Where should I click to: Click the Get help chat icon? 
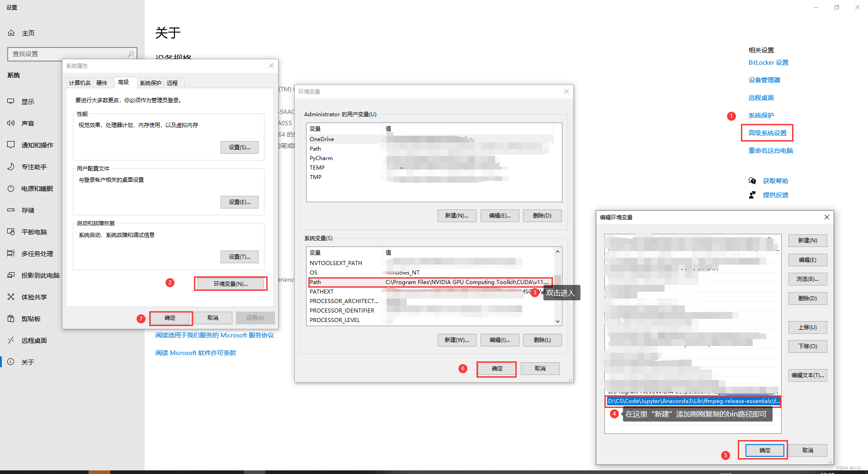click(x=752, y=181)
